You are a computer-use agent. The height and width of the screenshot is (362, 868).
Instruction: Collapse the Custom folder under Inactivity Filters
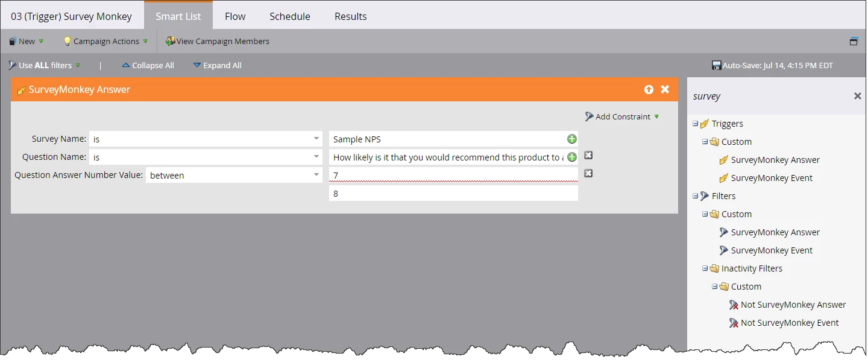click(x=714, y=287)
